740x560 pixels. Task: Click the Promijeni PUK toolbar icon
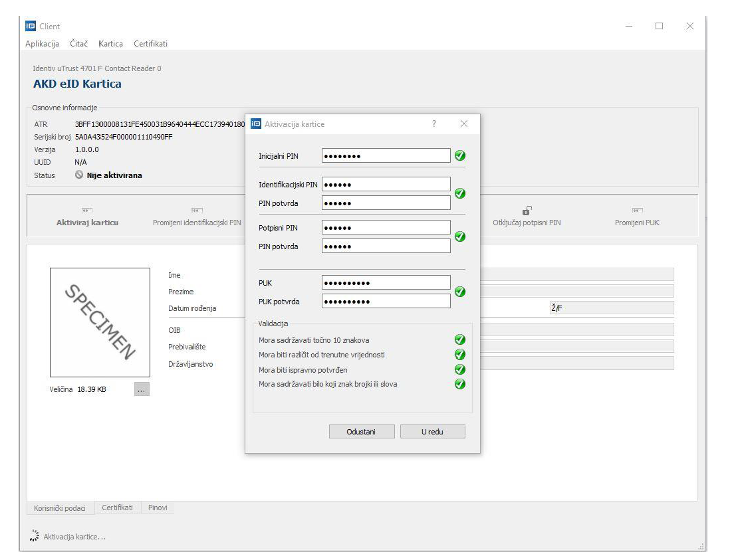click(637, 211)
